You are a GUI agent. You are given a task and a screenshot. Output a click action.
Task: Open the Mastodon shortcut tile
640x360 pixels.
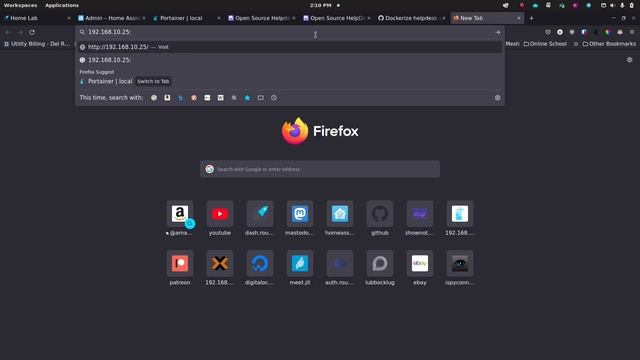coord(300,214)
